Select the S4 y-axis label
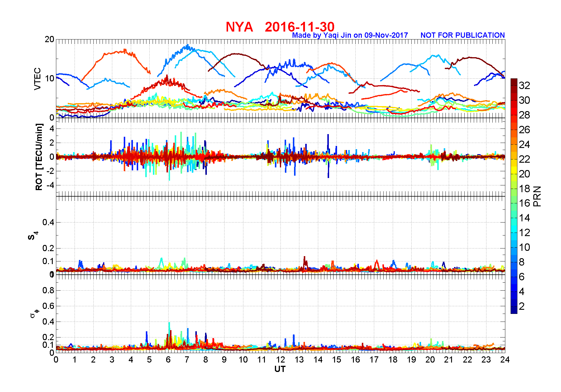This screenshot has width=561, height=392. point(33,236)
